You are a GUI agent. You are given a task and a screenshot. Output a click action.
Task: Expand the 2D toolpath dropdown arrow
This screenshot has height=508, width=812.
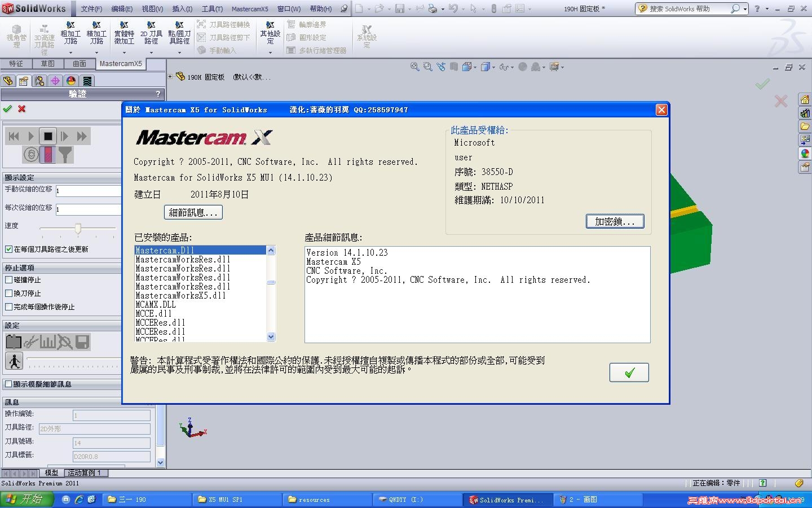pos(151,52)
